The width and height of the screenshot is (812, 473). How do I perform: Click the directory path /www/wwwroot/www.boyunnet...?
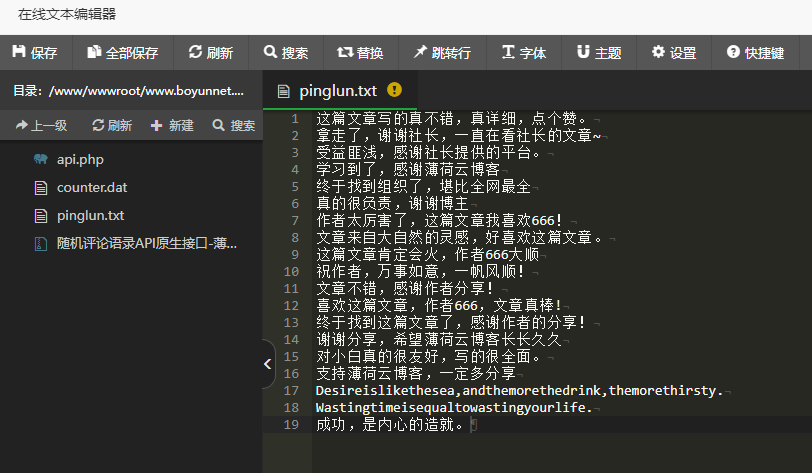(x=146, y=91)
